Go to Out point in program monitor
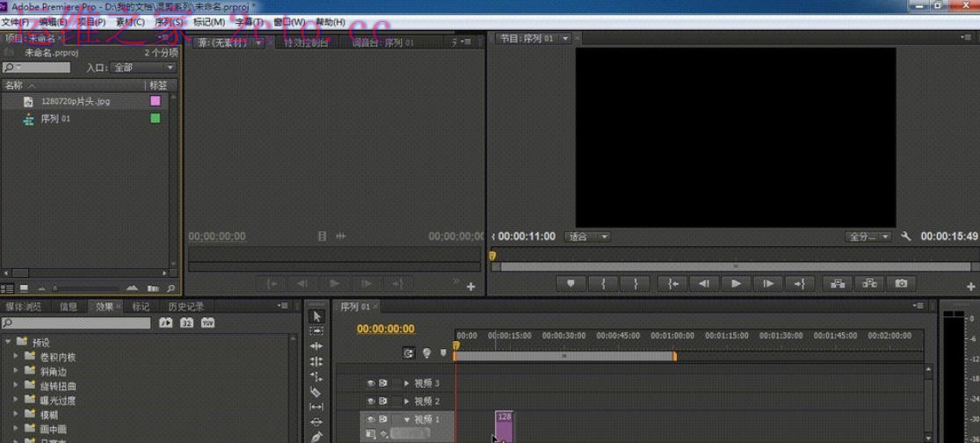980x443 pixels. 800,284
